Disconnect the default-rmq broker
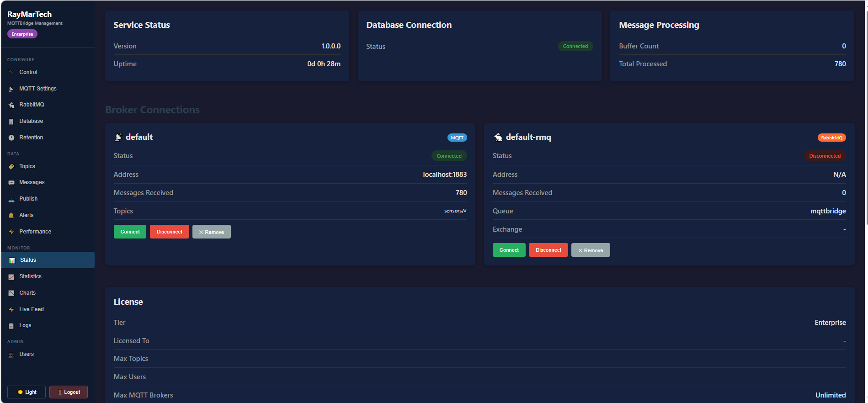The width and height of the screenshot is (868, 403). [548, 250]
